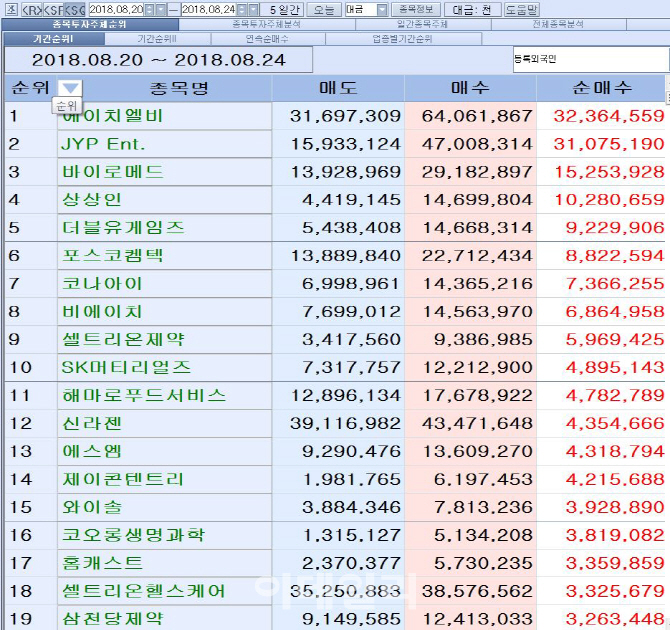Switch to the 전체종목분석 tab
This screenshot has height=630, width=670.
558,24
